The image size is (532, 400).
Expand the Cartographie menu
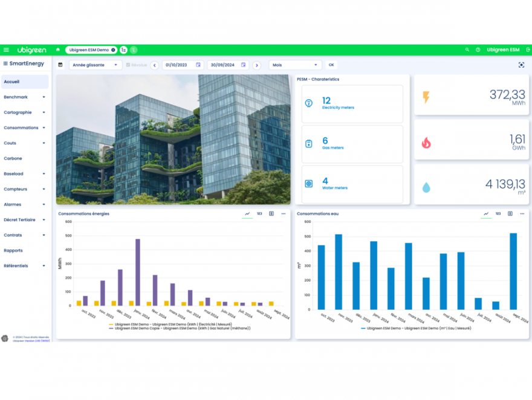click(x=24, y=112)
